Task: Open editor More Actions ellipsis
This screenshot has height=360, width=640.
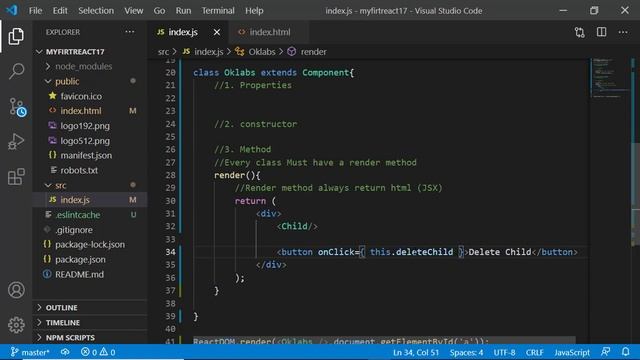Action: [x=623, y=32]
